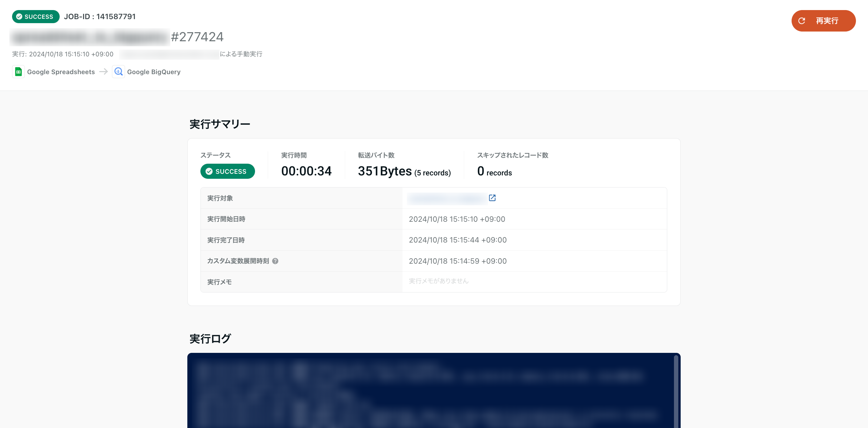Viewport: 868px width, 428px height.
Task: Click custom variable time 2024/10/18 15:14:59
Action: pos(457,261)
